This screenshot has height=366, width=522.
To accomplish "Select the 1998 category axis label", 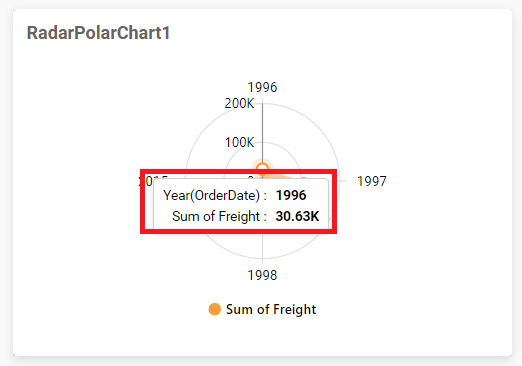I will coord(262,275).
